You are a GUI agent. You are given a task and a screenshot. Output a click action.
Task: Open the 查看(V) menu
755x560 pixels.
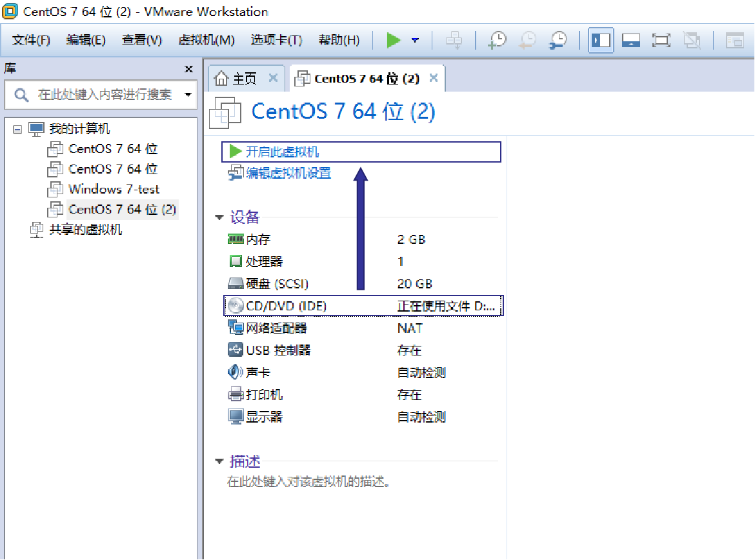[141, 40]
